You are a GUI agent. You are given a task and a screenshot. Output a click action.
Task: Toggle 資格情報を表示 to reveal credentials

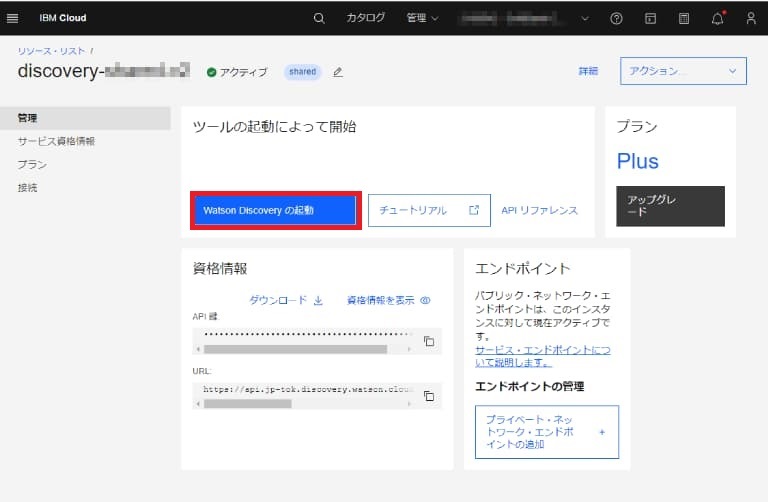(x=388, y=300)
